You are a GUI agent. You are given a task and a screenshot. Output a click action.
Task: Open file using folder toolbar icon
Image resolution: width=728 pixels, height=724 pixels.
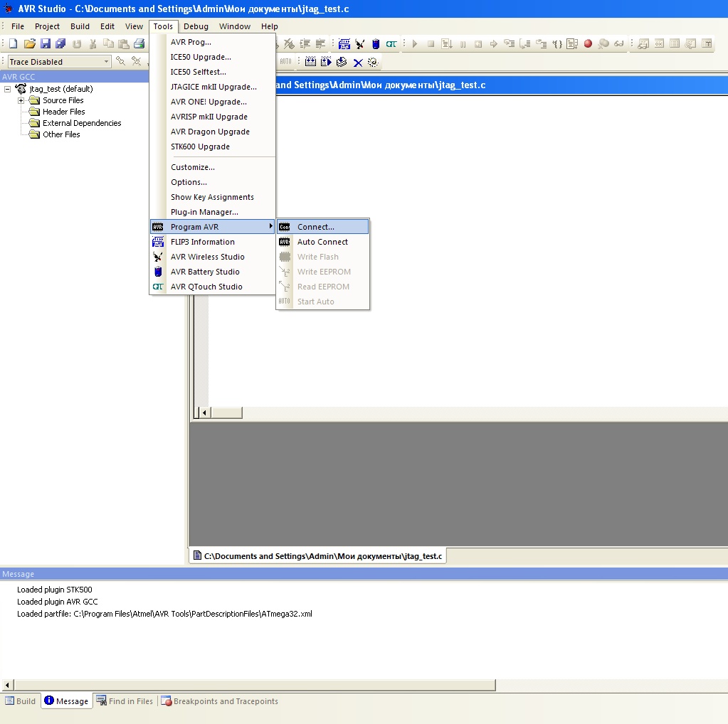[30, 43]
